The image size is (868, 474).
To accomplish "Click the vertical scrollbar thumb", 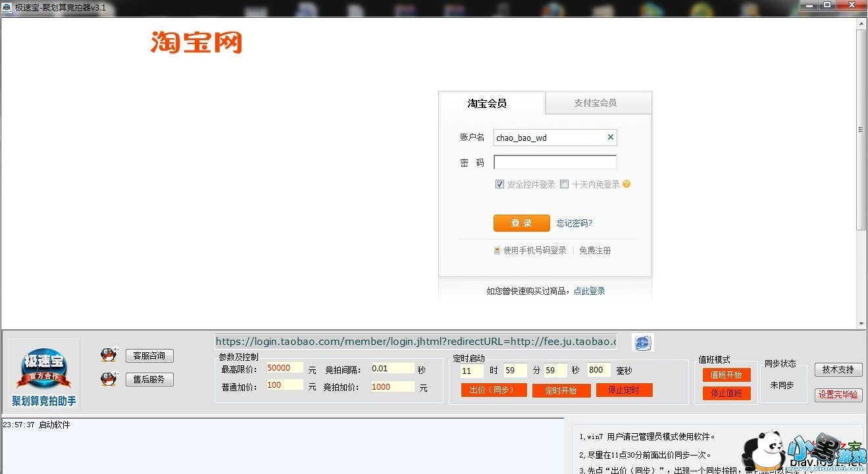I will (x=861, y=130).
